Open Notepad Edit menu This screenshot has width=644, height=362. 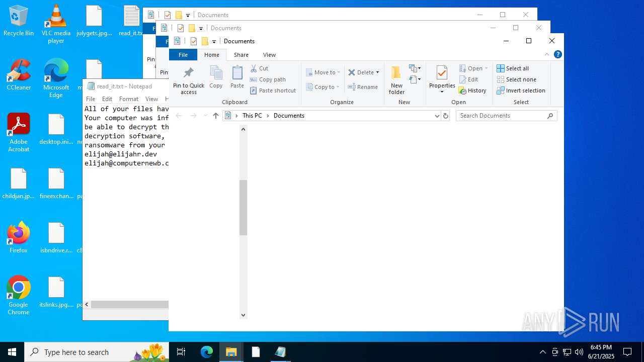[x=107, y=99]
